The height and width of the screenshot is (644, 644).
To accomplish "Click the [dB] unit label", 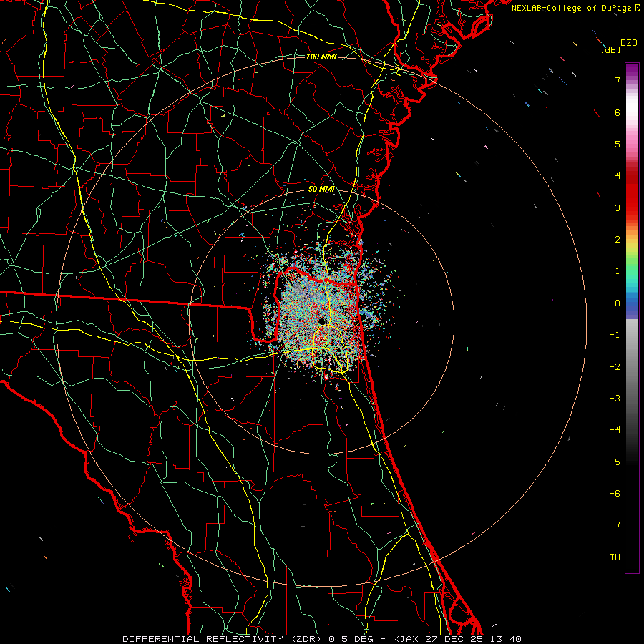I will click(611, 49).
